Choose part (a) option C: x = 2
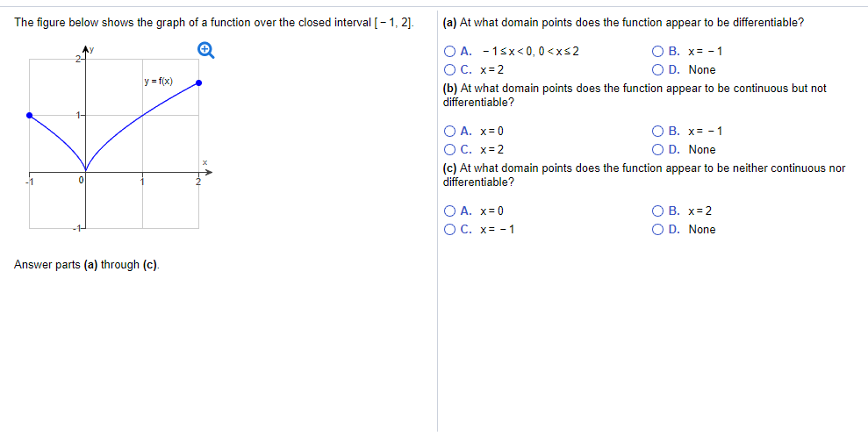868x436 pixels. tap(450, 69)
